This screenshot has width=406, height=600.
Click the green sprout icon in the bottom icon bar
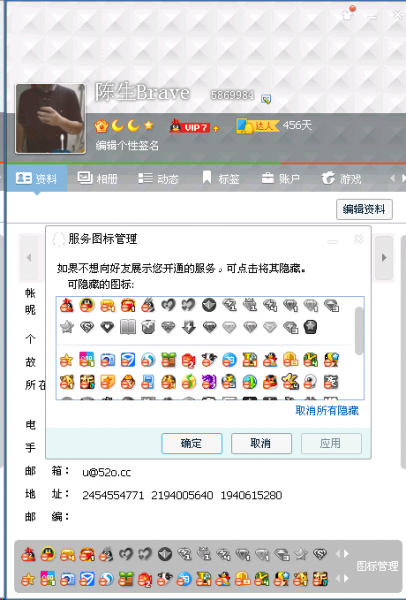(x=126, y=579)
